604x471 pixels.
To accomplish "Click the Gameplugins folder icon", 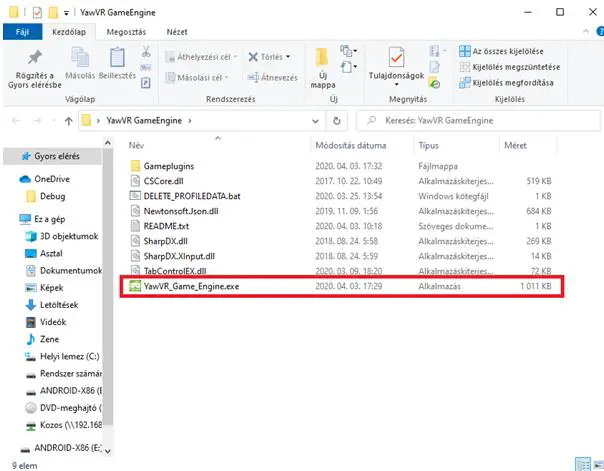I will [135, 166].
